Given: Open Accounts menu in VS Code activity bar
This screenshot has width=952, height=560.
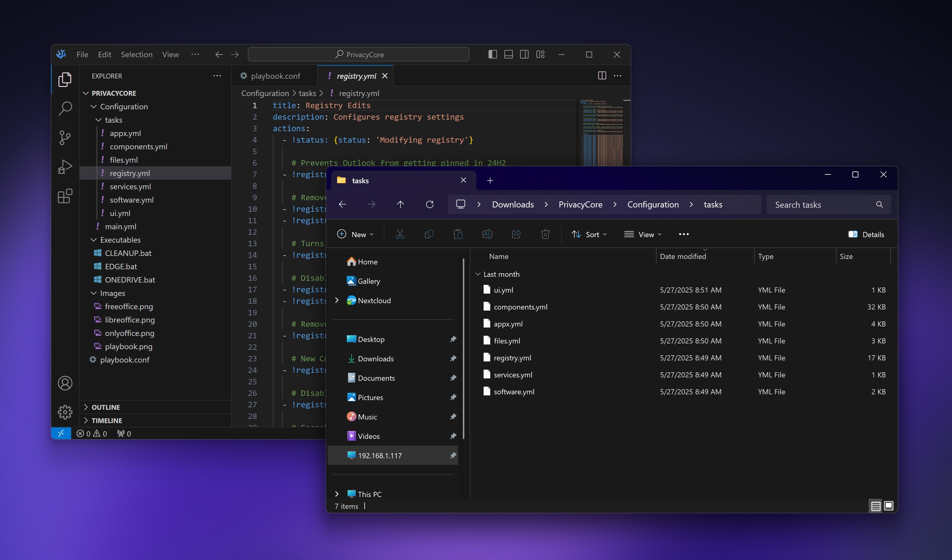Looking at the screenshot, I should (65, 383).
